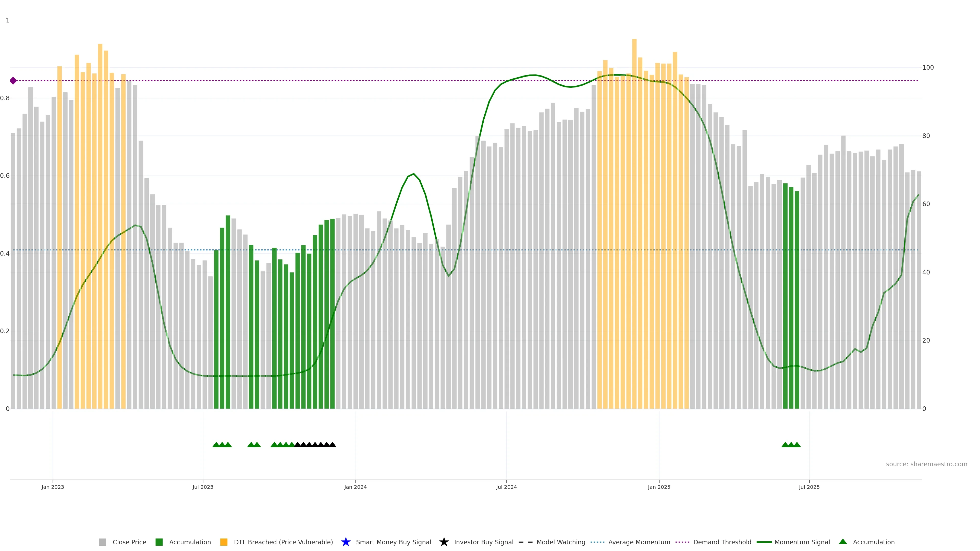Click the green Accumulation legend square
980x551 pixels.
[159, 542]
